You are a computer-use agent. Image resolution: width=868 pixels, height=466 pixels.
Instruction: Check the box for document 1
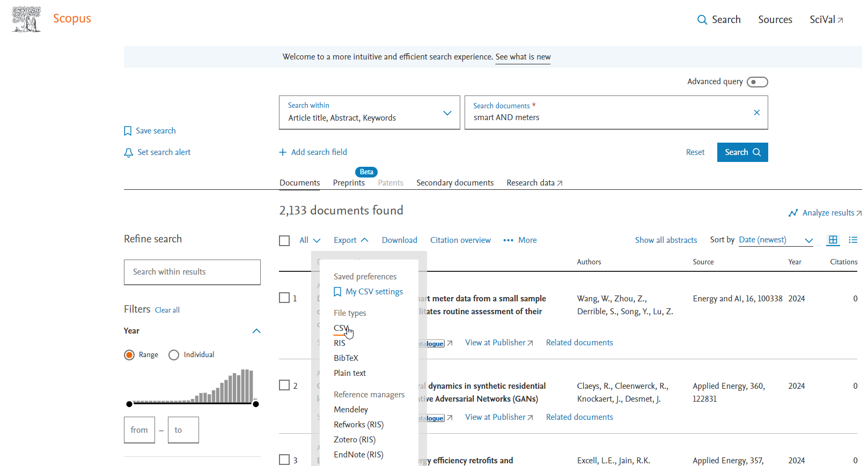tap(284, 298)
